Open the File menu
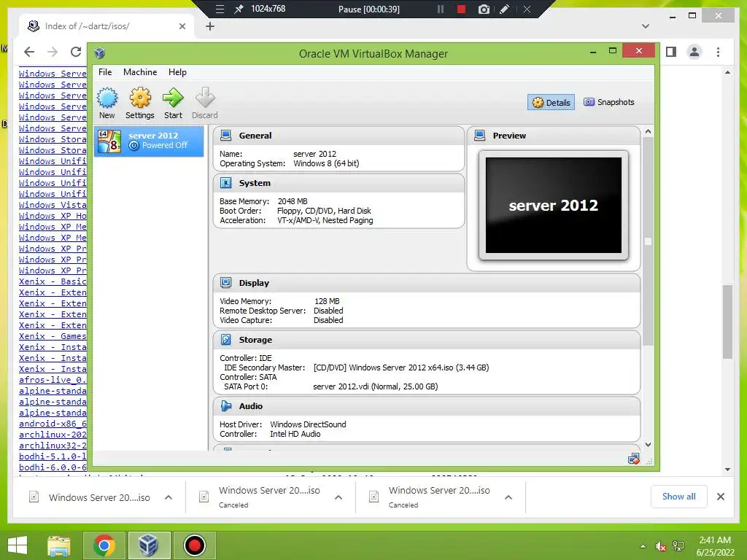Viewport: 747px width, 560px height. click(x=105, y=72)
